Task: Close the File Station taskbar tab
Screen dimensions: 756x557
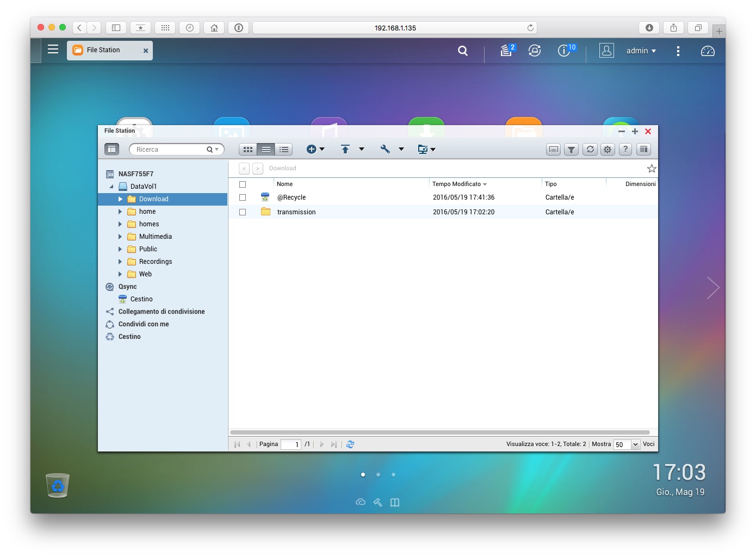Action: point(146,51)
